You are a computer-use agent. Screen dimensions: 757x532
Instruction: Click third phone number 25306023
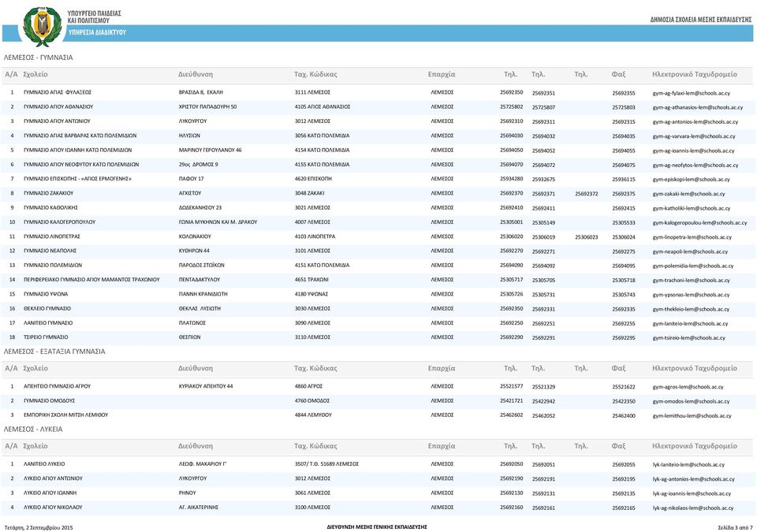coord(587,237)
